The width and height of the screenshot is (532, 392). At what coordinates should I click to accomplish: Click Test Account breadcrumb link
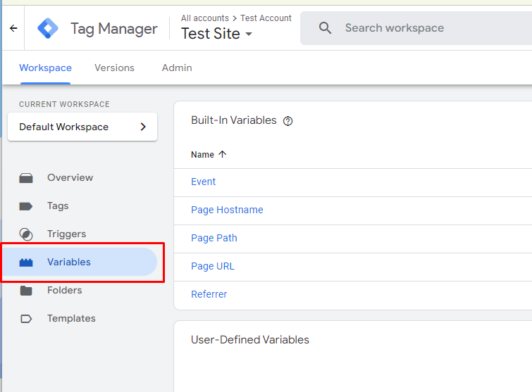266,18
